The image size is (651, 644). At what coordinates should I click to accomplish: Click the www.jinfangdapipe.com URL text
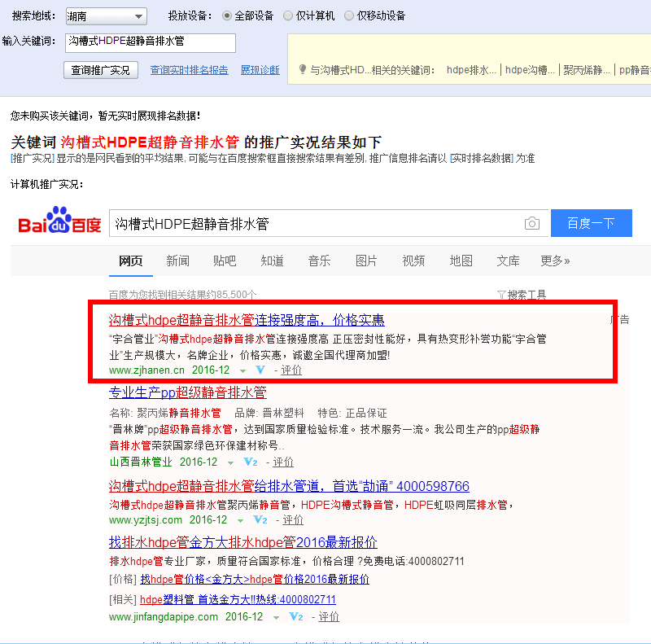tap(164, 616)
